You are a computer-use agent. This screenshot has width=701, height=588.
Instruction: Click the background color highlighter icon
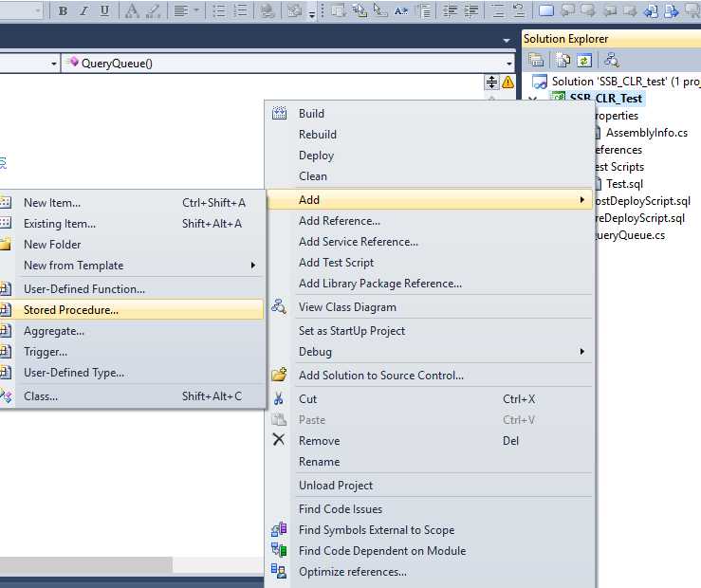pyautogui.click(x=154, y=10)
